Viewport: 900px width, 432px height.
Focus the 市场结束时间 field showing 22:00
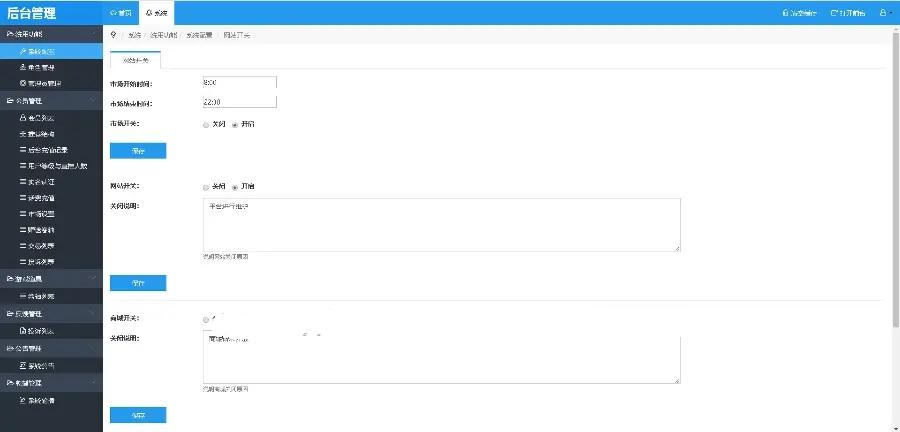click(239, 102)
